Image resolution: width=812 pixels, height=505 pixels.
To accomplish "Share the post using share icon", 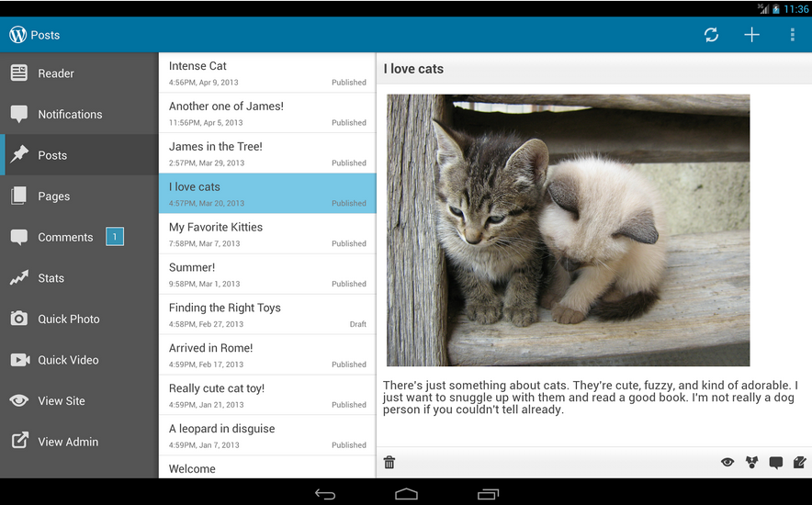I will (751, 462).
